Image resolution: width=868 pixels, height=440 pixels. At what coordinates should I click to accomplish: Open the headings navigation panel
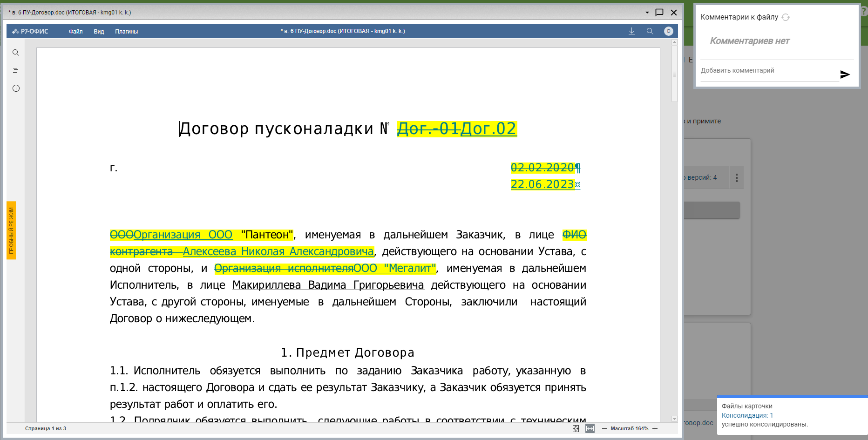coord(16,70)
